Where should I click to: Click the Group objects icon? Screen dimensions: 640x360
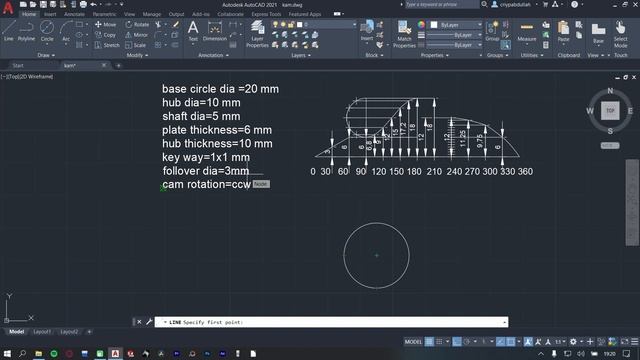pos(492,31)
